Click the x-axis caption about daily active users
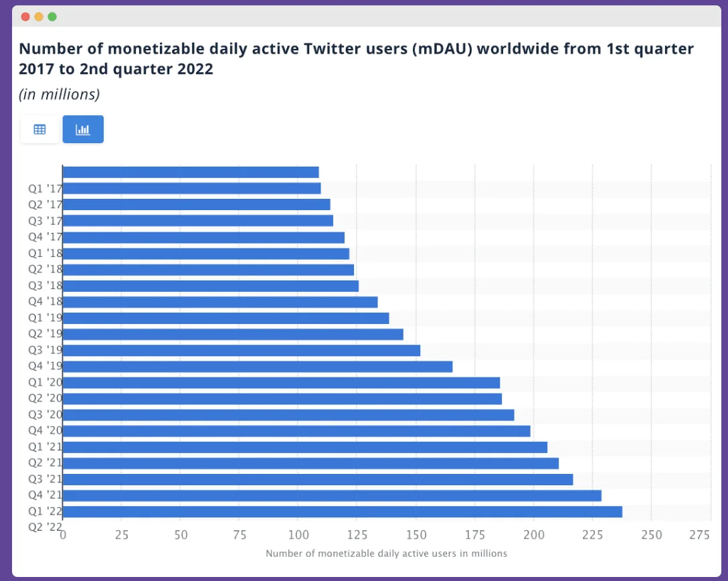Viewport: 728px width, 581px height. [385, 554]
